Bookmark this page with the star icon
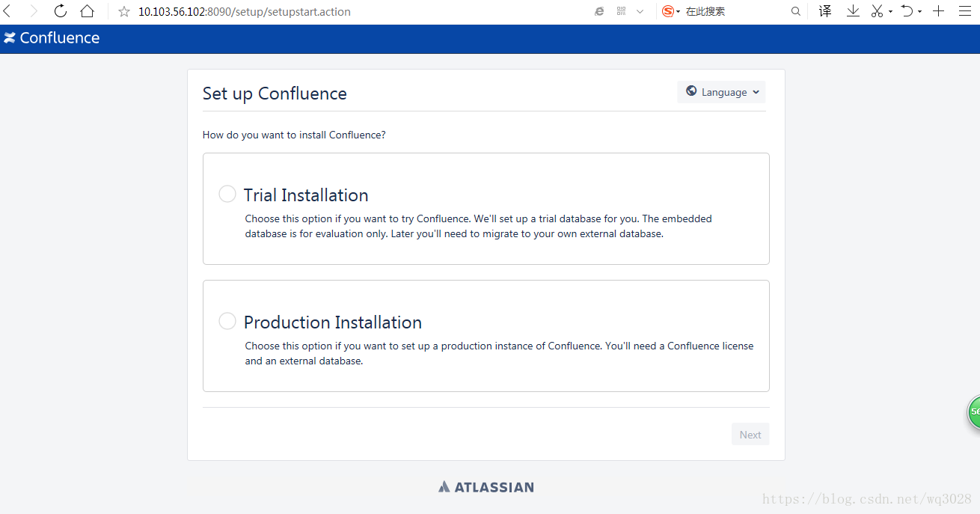980x514 pixels. coord(124,11)
